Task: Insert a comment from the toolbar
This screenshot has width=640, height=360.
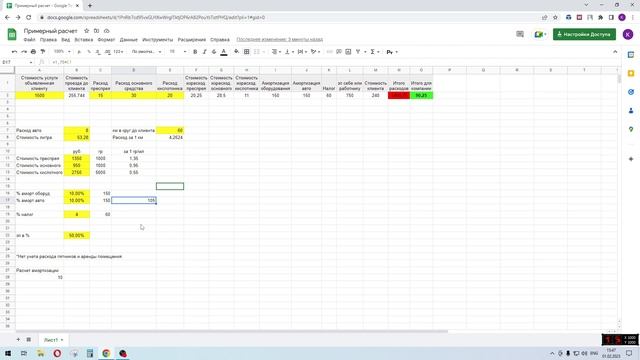Action: pos(339,52)
